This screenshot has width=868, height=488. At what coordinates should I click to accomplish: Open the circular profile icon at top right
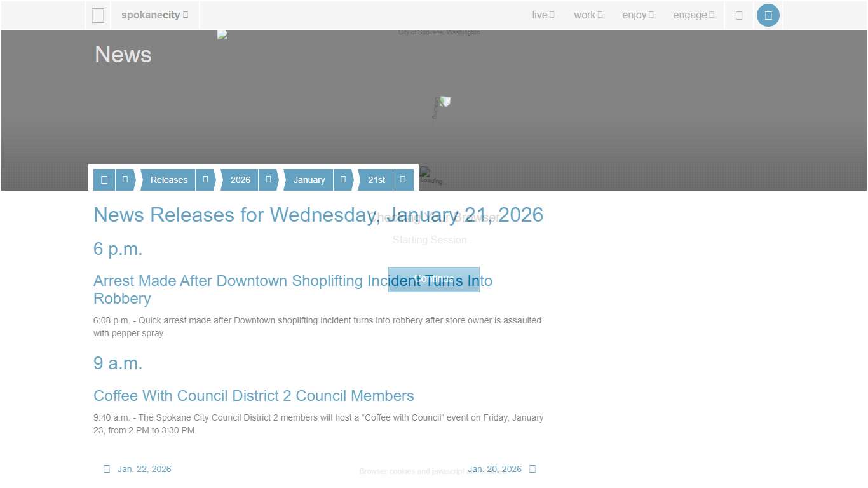pos(768,15)
